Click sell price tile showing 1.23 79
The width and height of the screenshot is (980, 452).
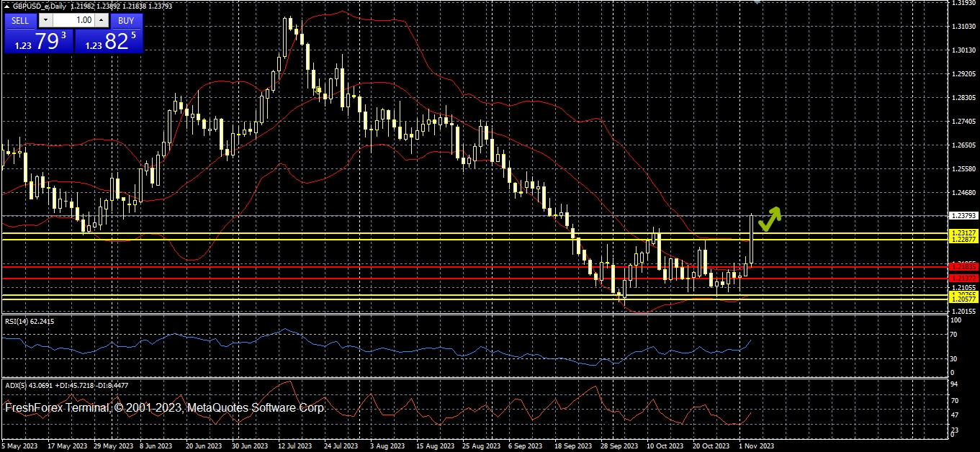pyautogui.click(x=39, y=42)
